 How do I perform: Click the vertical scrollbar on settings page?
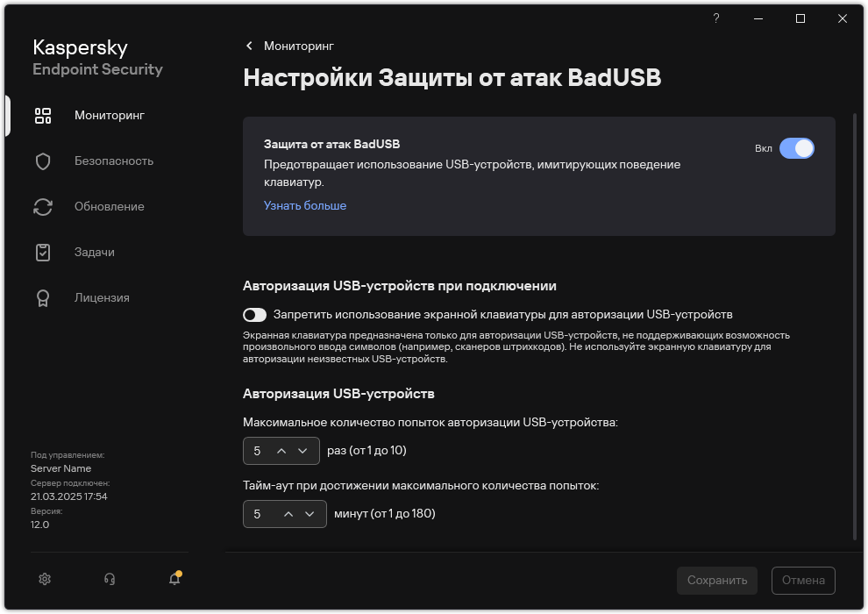click(x=855, y=325)
